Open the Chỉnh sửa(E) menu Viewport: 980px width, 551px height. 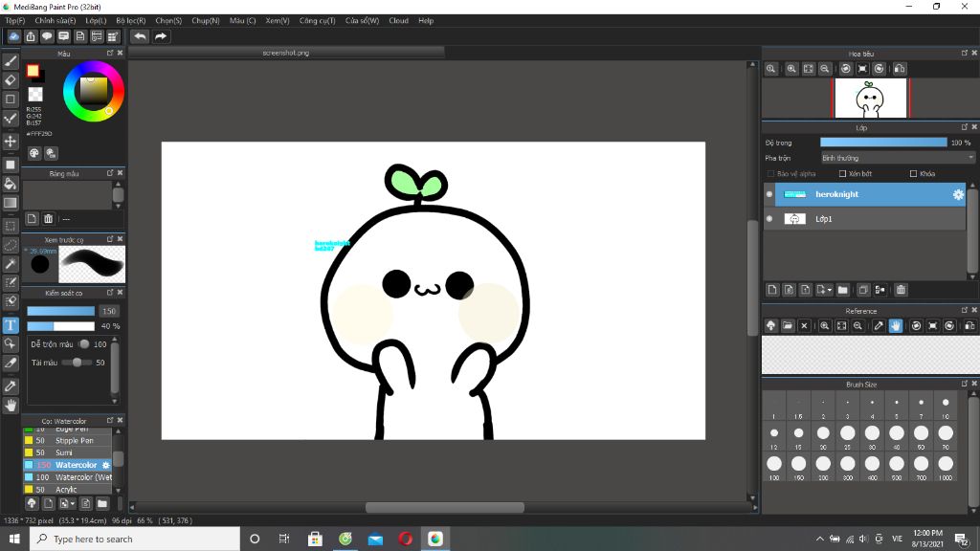point(55,21)
